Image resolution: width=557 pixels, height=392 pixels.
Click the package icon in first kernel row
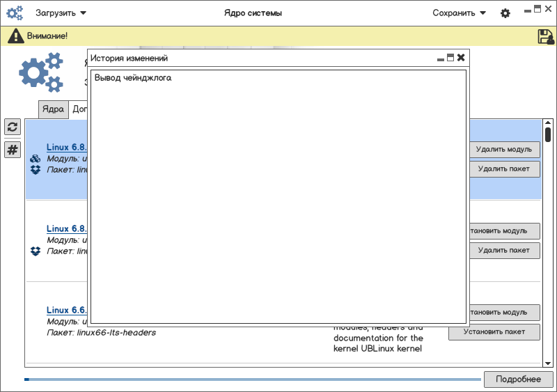click(x=36, y=170)
